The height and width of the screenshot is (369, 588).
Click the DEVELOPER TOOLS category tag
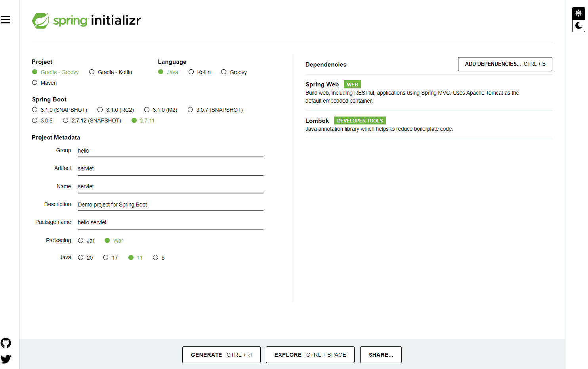pos(360,120)
